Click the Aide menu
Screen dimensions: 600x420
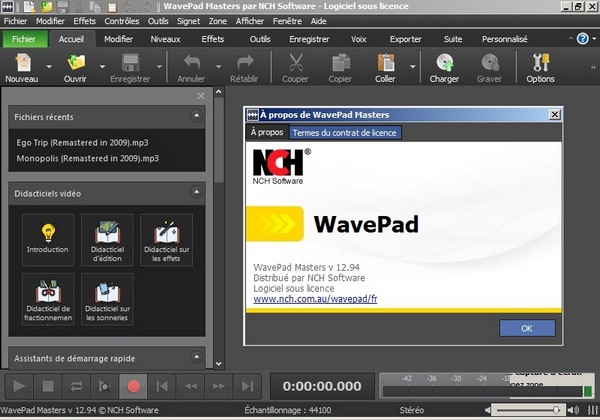pyautogui.click(x=318, y=21)
